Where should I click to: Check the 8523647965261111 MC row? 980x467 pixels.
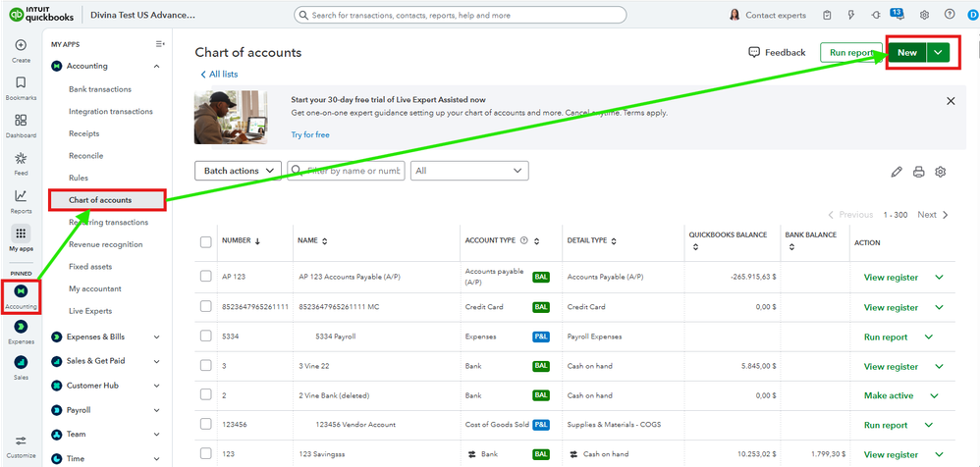coord(205,306)
